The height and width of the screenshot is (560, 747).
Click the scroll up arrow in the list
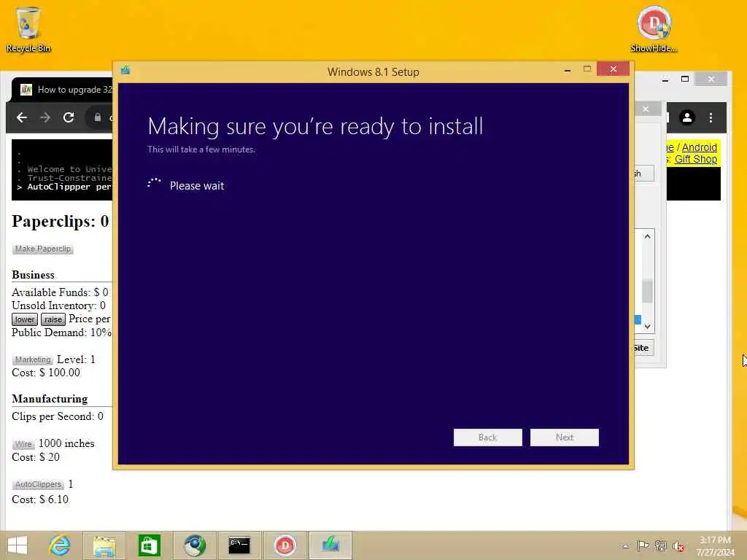click(x=647, y=236)
